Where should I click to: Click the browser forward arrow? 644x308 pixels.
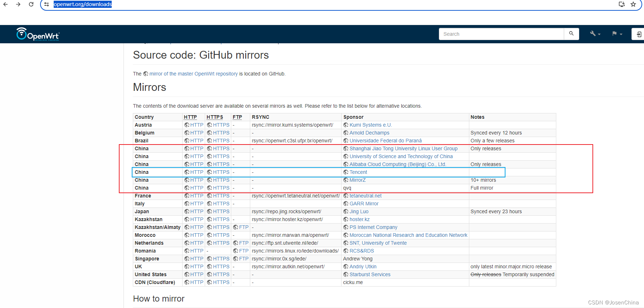click(x=18, y=4)
